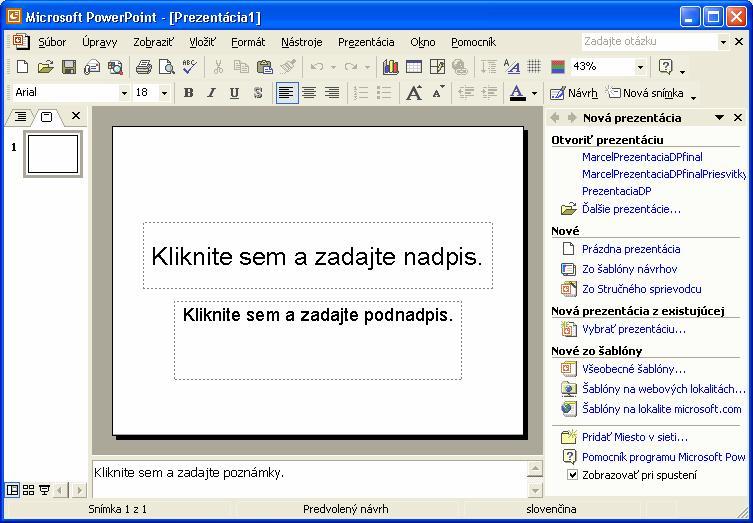753x523 pixels.
Task: Open the 43% zoom dropdown
Action: coord(640,67)
